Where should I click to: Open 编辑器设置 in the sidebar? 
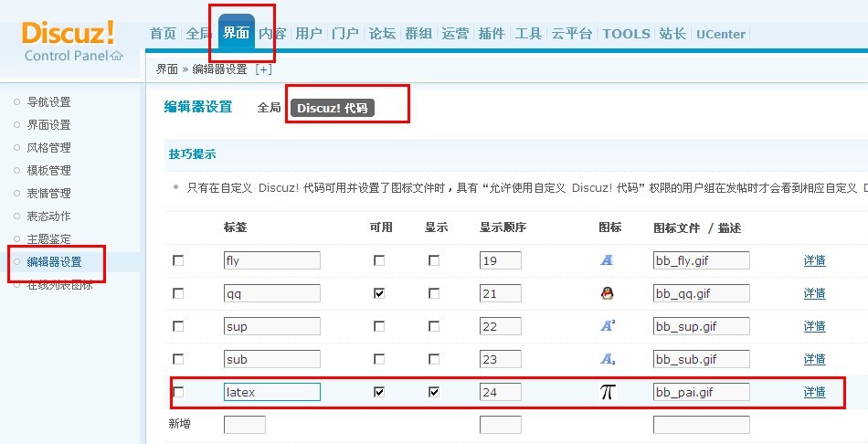(54, 262)
